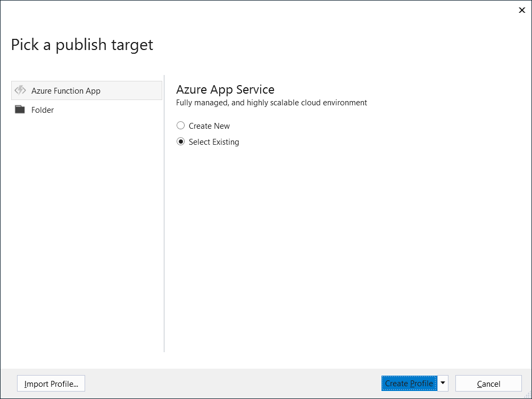Click the Azure Function App lightning icon
This screenshot has width=532, height=399.
[20, 90]
